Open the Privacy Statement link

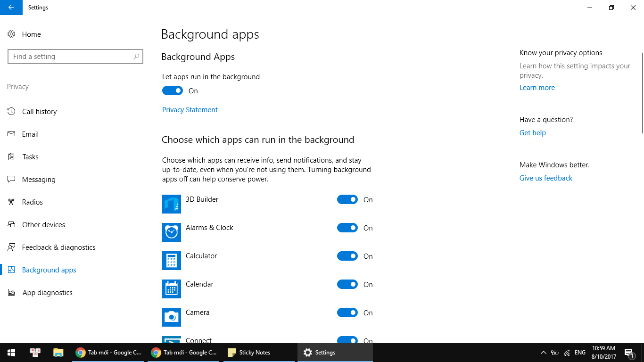(x=190, y=110)
